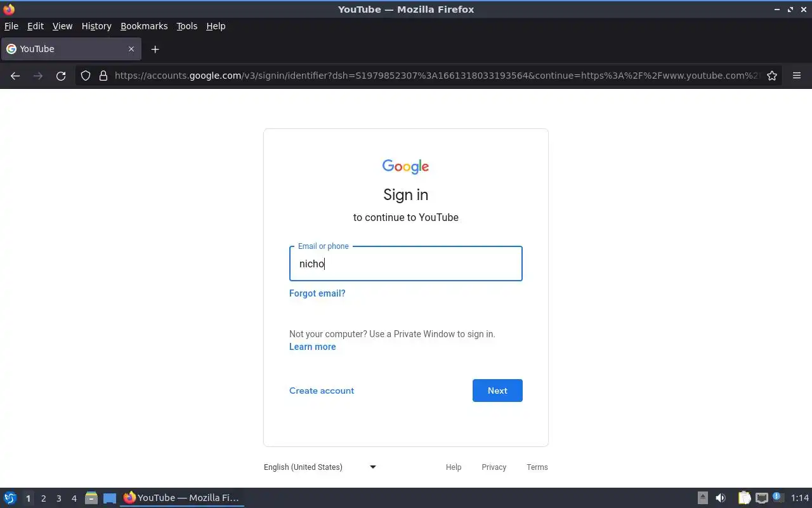Image resolution: width=812 pixels, height=508 pixels.
Task: Open the Privacy footer link
Action: [494, 467]
